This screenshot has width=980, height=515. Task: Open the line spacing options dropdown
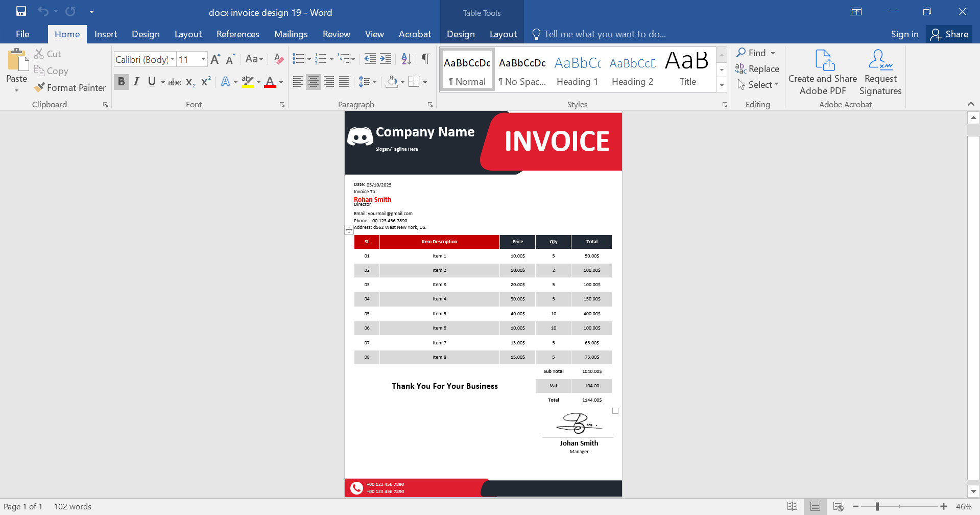[x=368, y=81]
